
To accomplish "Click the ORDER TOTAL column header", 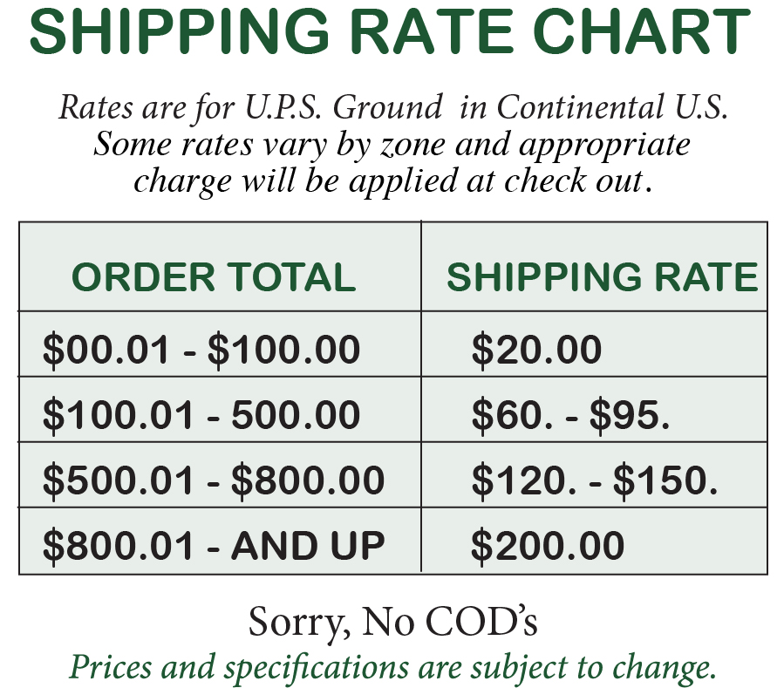I will coord(214,277).
